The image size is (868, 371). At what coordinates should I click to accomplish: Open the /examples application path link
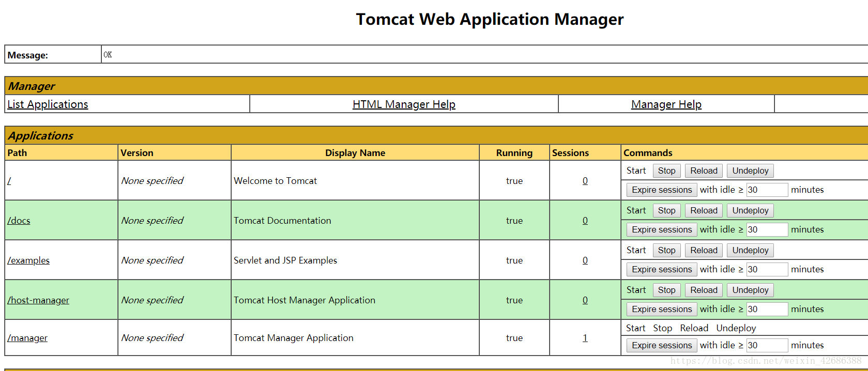[x=28, y=260]
